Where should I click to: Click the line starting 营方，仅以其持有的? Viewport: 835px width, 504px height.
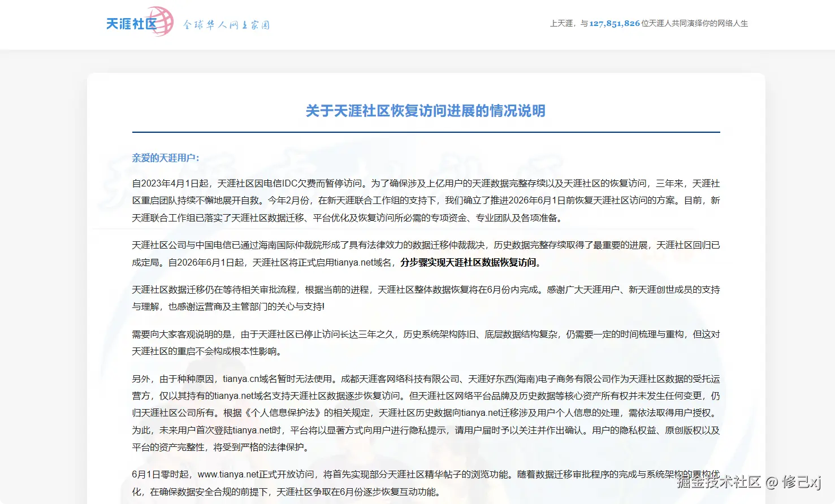(426, 396)
